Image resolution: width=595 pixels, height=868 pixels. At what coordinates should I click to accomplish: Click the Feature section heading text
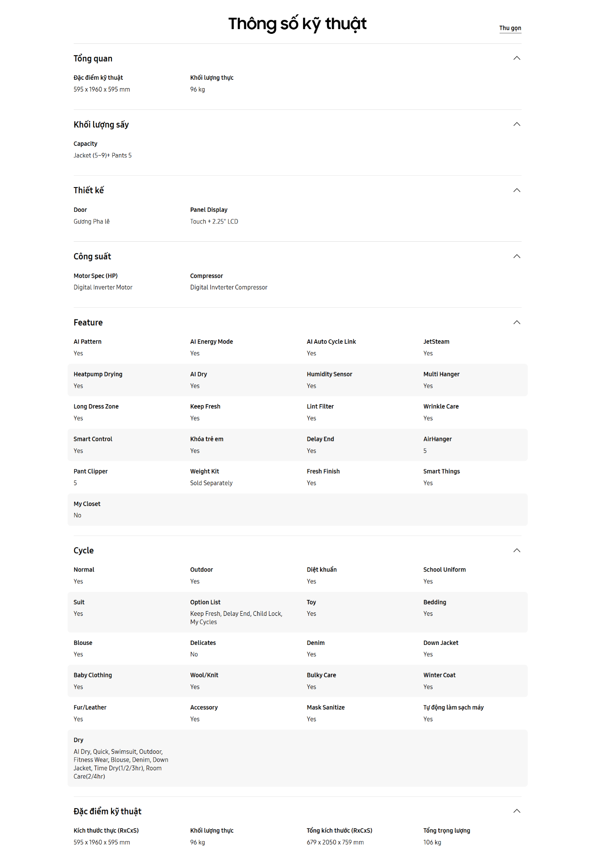tap(88, 322)
